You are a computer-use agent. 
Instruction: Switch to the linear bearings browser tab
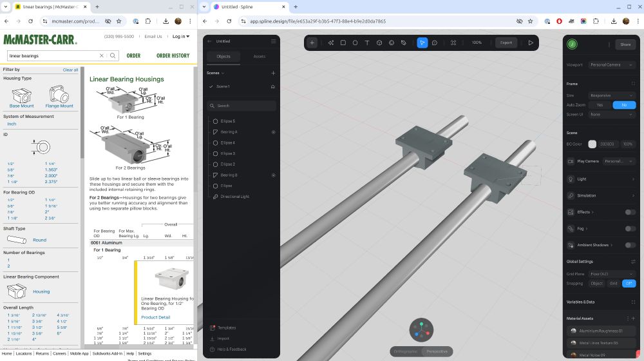tap(52, 7)
